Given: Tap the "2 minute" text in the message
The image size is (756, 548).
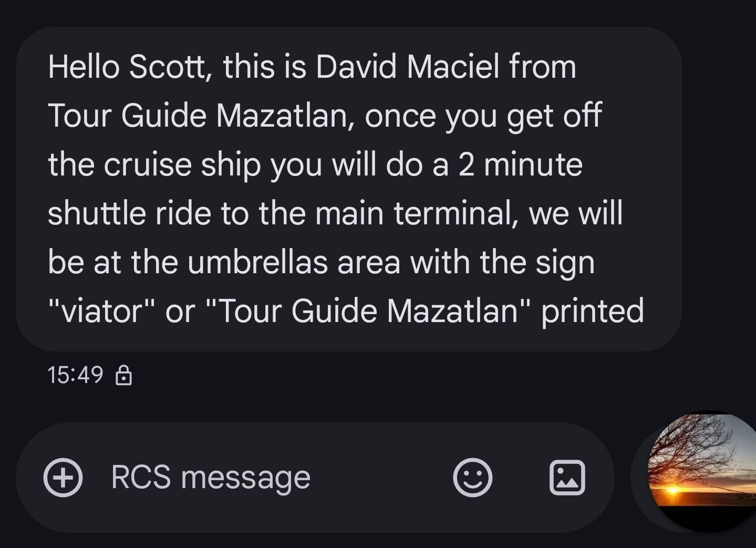Looking at the screenshot, I should 520,164.
